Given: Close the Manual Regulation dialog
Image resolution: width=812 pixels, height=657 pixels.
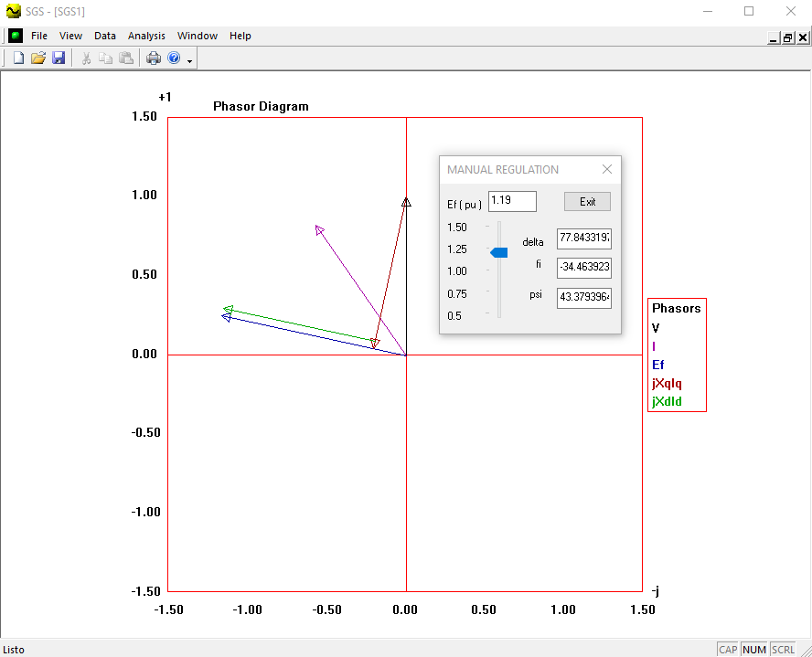Looking at the screenshot, I should [x=607, y=169].
